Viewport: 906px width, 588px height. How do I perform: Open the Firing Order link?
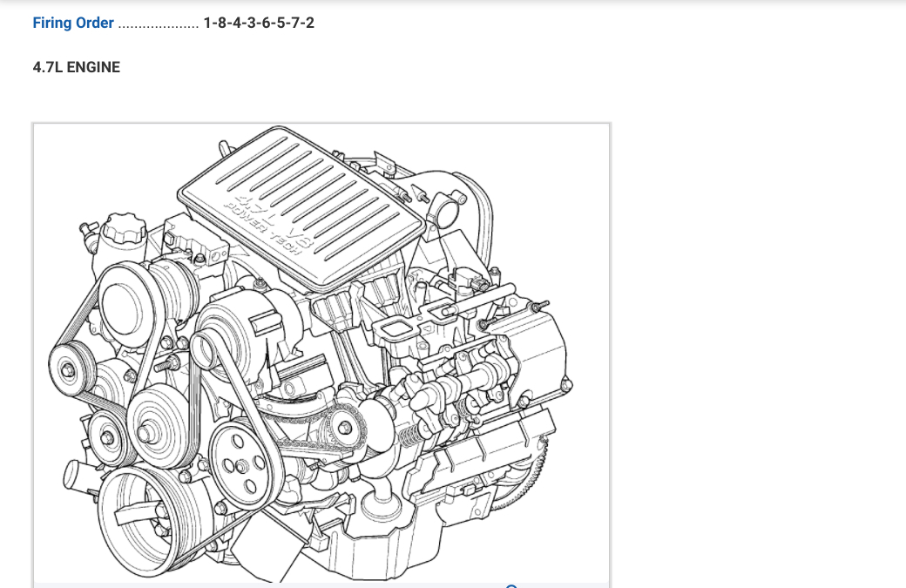pyautogui.click(x=73, y=24)
